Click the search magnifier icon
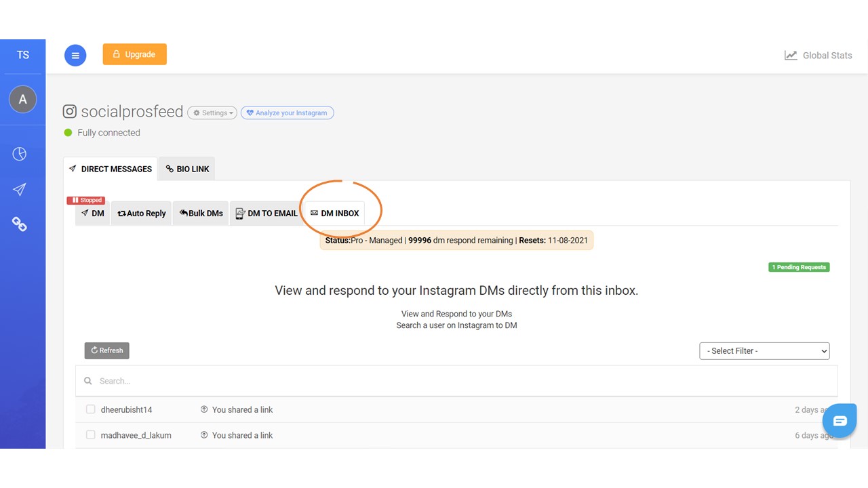Screen dimensions: 868x488 [87, 380]
